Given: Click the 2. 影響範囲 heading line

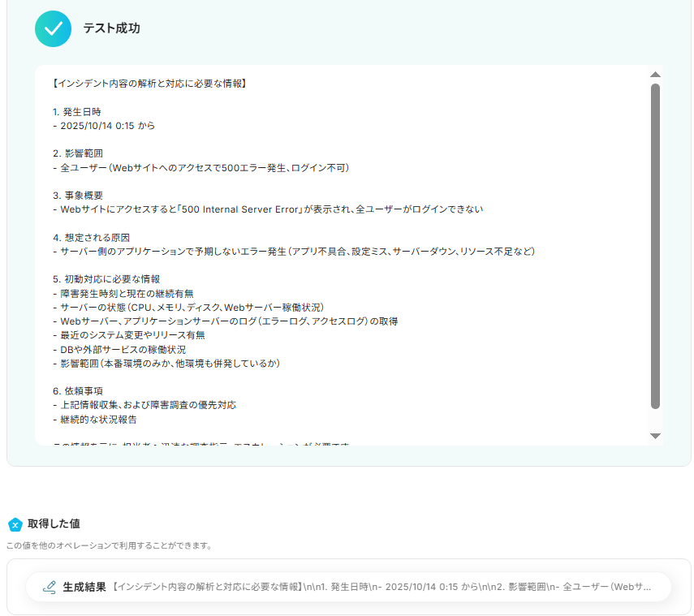Looking at the screenshot, I should click(77, 153).
